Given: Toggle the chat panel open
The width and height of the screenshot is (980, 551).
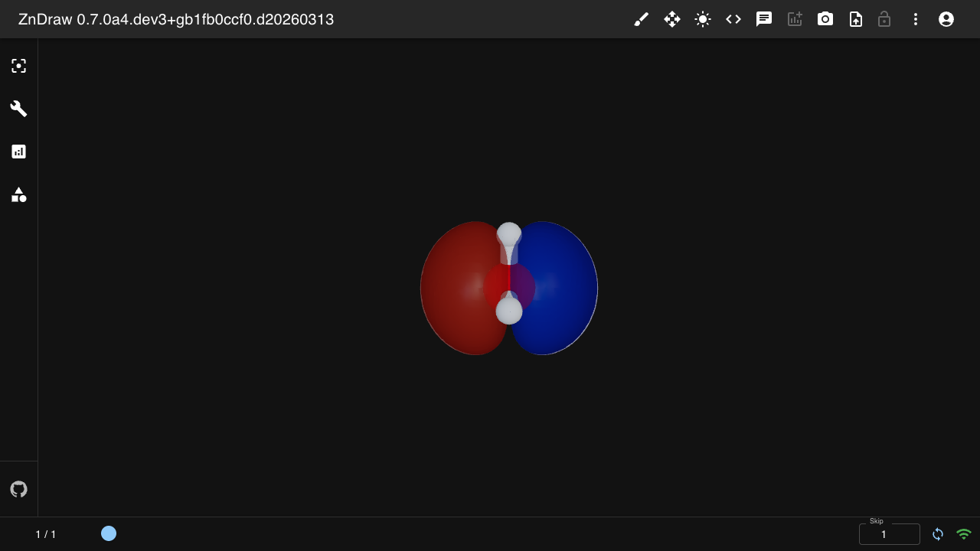Looking at the screenshot, I should click(764, 19).
